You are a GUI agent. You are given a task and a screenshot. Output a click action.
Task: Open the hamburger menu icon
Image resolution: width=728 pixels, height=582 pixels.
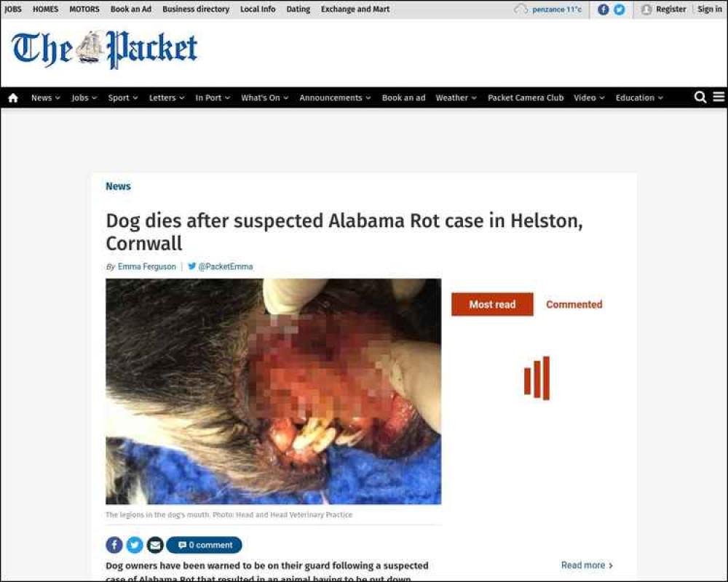[x=719, y=97]
